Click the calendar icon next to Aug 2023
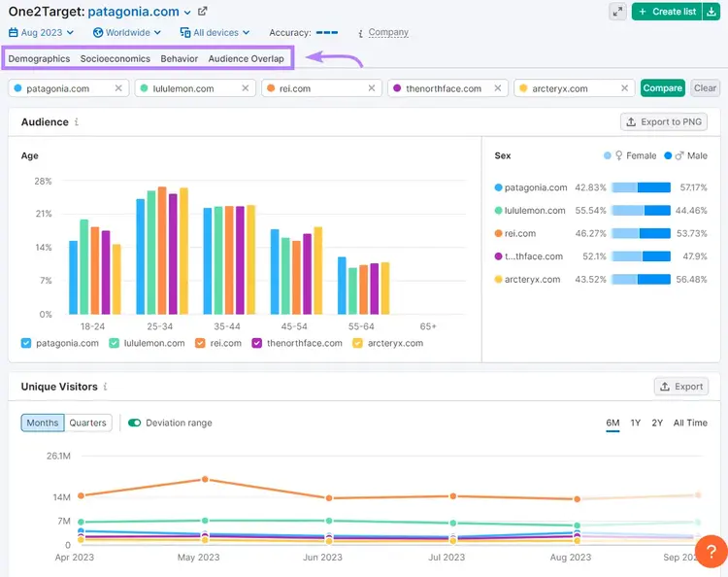Image resolution: width=728 pixels, height=577 pixels. [x=14, y=32]
